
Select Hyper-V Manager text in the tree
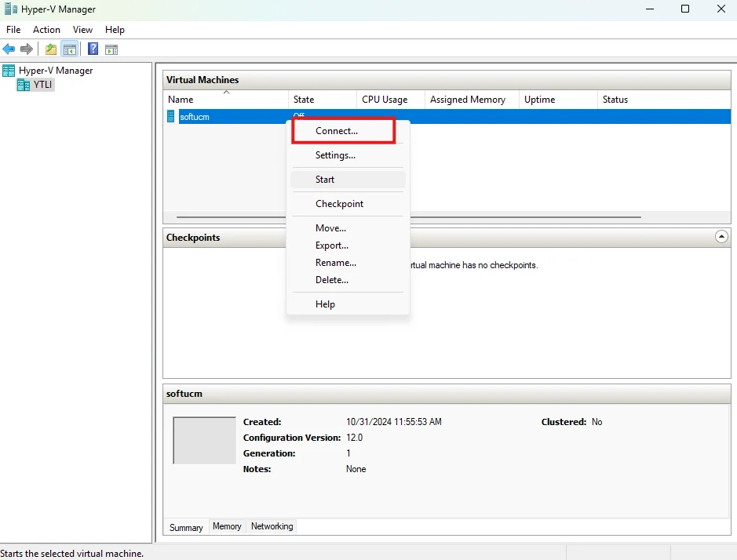pos(56,71)
